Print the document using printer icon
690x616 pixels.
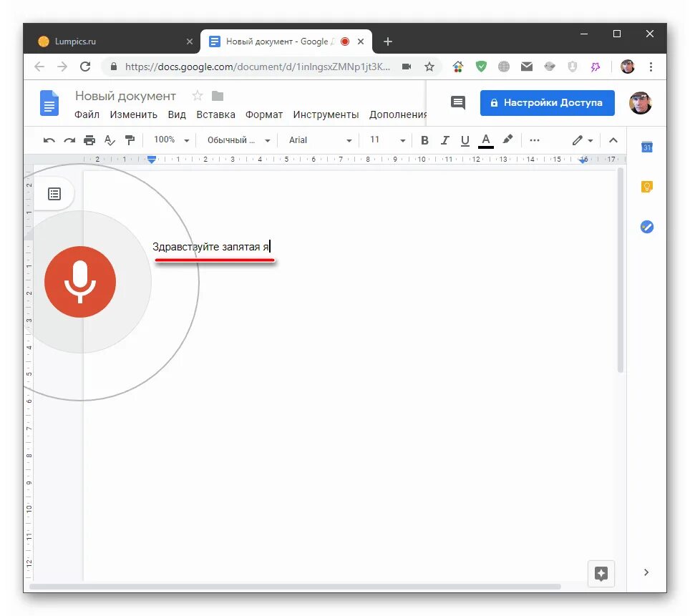click(x=89, y=140)
